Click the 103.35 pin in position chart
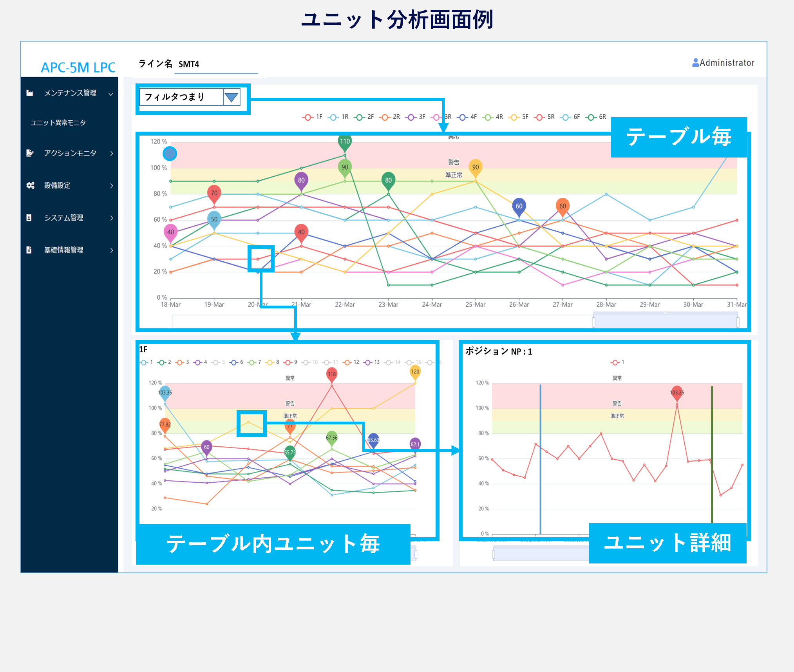The height and width of the screenshot is (672, 794). pos(676,393)
